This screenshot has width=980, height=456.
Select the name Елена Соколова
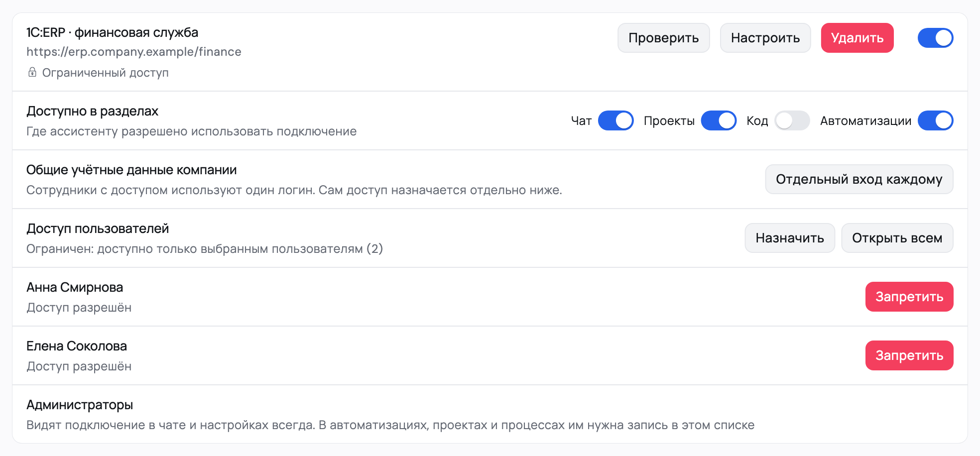(x=77, y=346)
